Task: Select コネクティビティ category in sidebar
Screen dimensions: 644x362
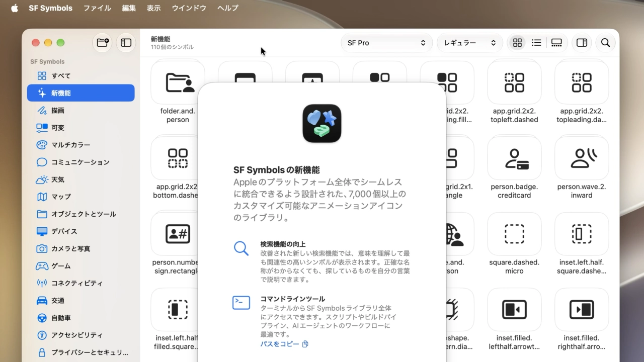Action: point(81,283)
